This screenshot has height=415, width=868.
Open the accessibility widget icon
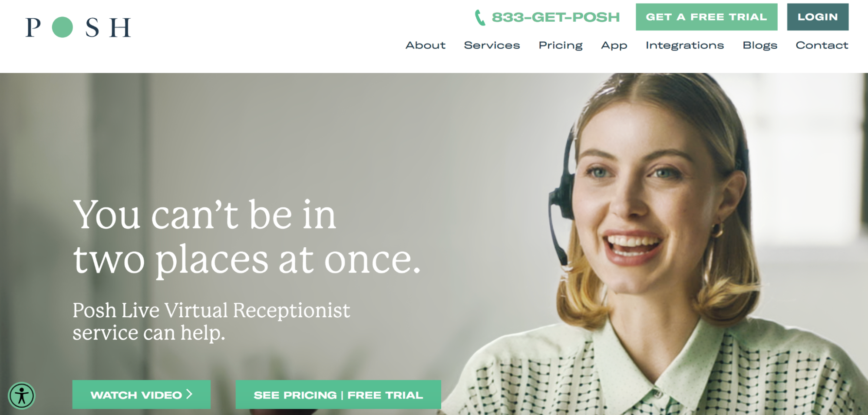click(21, 395)
